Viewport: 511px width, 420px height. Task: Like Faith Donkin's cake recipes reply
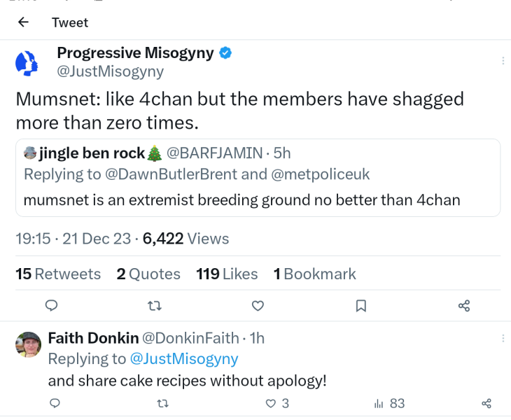click(x=271, y=403)
